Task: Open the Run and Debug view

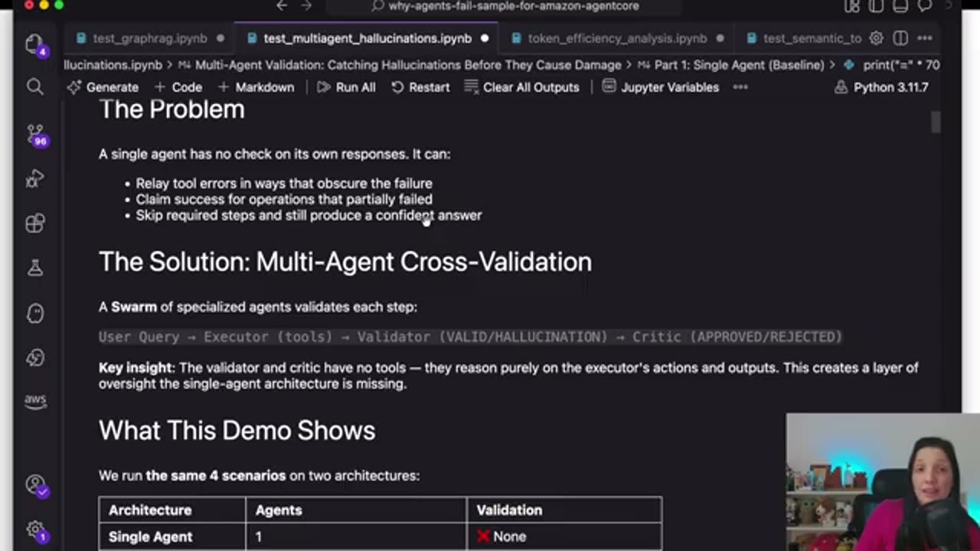Action: (x=34, y=180)
